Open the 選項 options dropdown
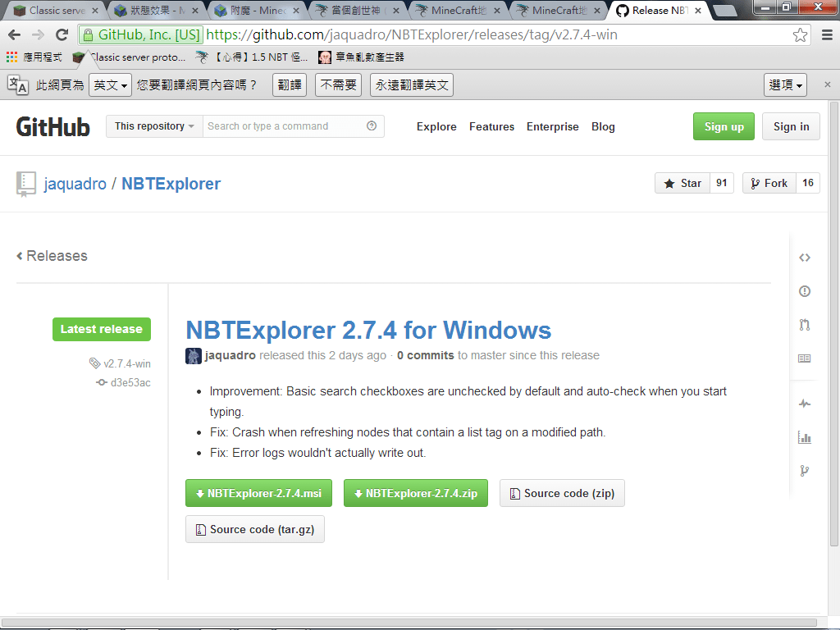Screen dimensions: 840x630 pyautogui.click(x=785, y=84)
